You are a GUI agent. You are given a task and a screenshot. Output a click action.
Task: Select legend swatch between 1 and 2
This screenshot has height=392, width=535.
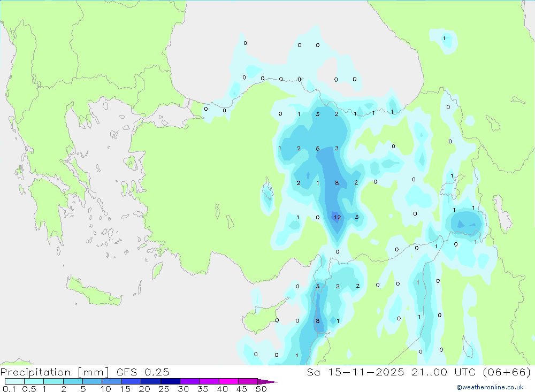click(53, 381)
